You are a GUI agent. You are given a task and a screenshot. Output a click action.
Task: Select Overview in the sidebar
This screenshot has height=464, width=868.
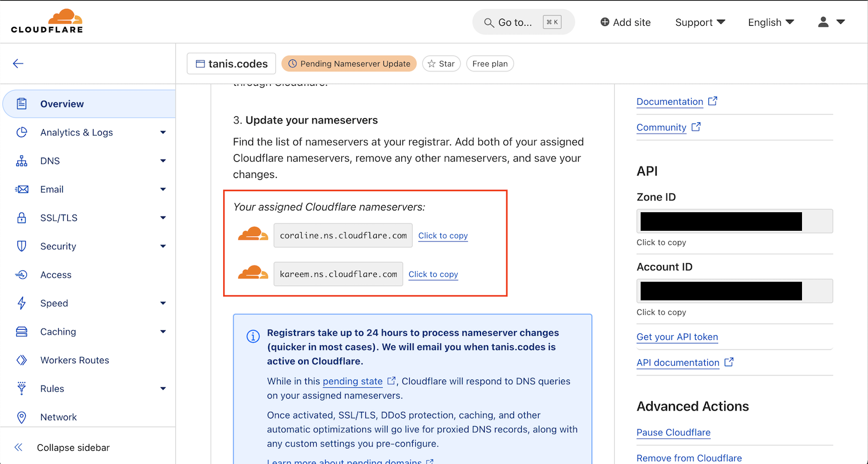click(x=62, y=104)
